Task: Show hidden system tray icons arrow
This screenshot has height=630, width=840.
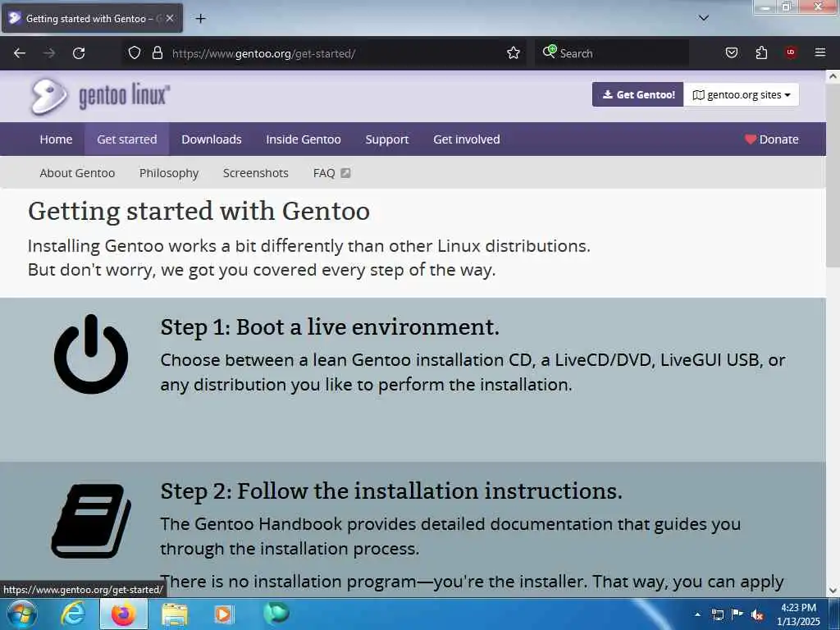Action: pos(697,614)
